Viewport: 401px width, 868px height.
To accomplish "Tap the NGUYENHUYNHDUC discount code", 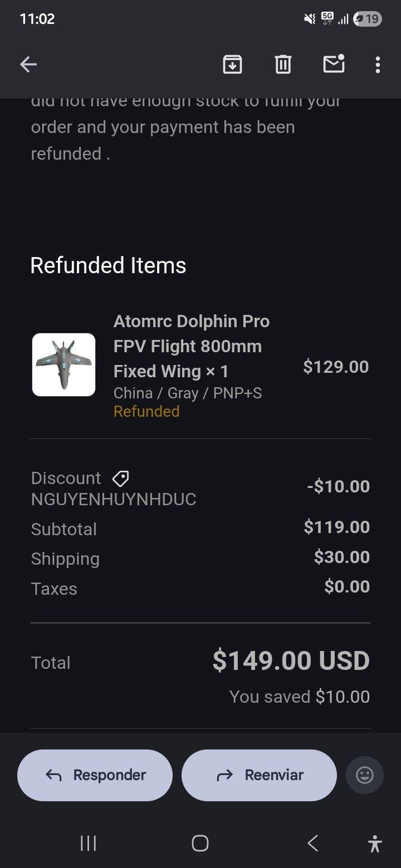I will click(x=114, y=499).
